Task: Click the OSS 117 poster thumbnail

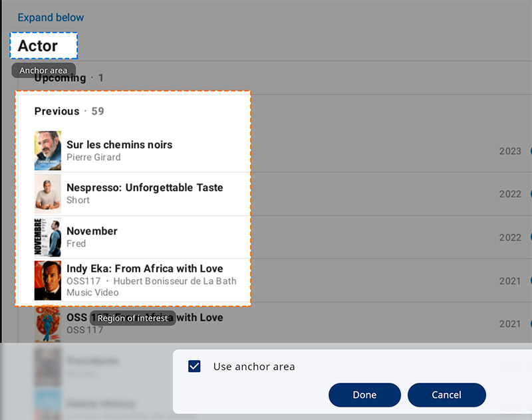Action: [x=48, y=324]
